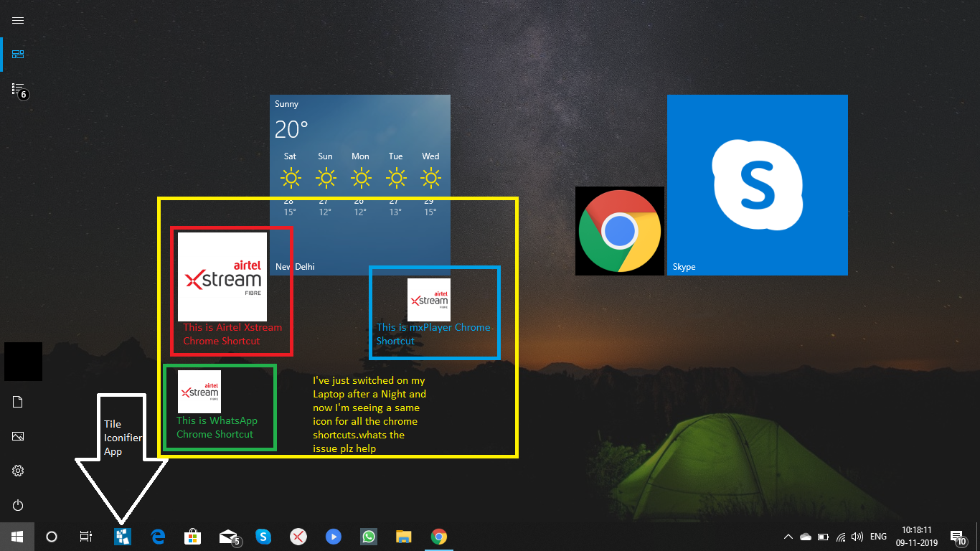Show hidden icons with the tray chevron

788,536
